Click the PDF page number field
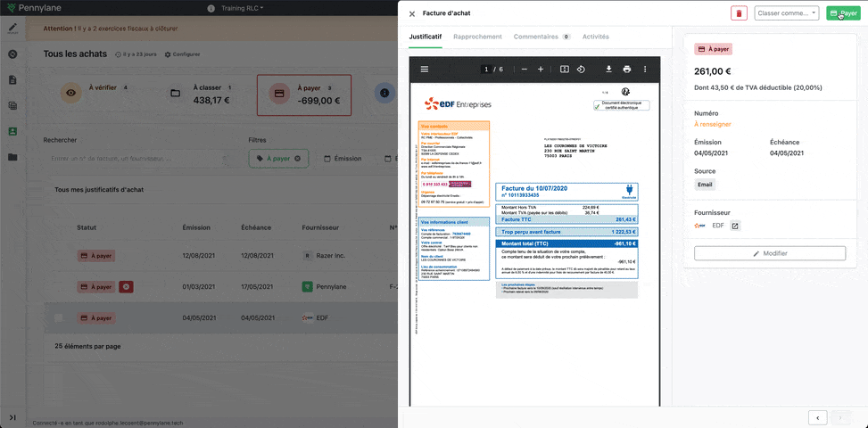868x428 pixels. (485, 69)
